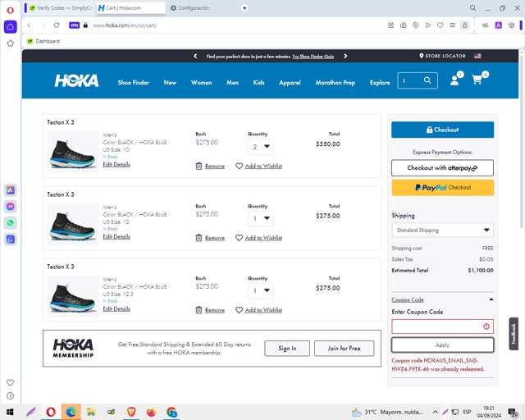Image resolution: width=525 pixels, height=420 pixels.
Task: Show next promo banner message
Action: click(345, 56)
